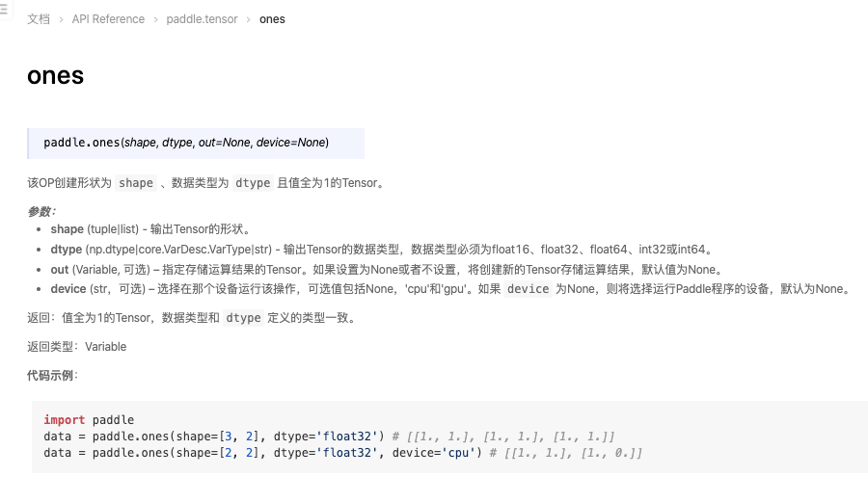Click the 代码示例 label
Image resolution: width=868 pixels, height=503 pixels.
(53, 376)
